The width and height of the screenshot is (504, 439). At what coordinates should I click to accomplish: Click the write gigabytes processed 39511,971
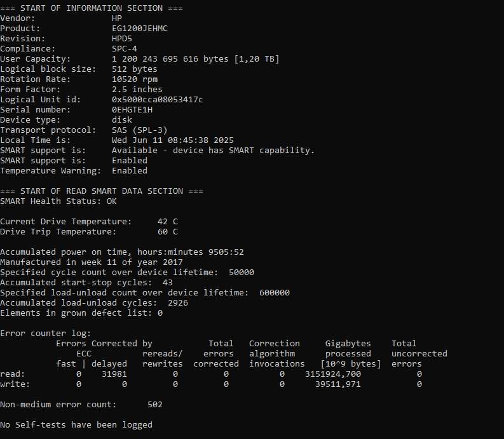pyautogui.click(x=338, y=384)
